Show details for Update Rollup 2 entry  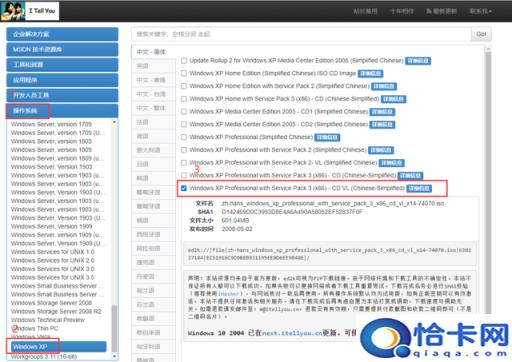[x=418, y=61]
